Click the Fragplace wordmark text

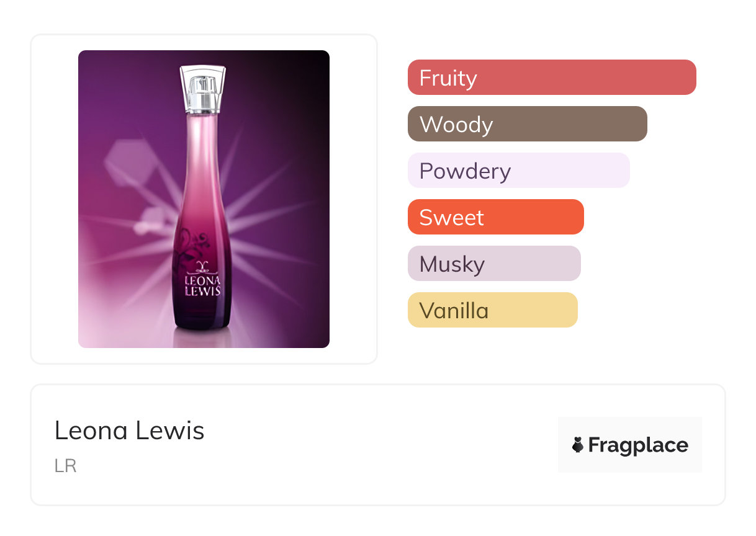coord(638,445)
